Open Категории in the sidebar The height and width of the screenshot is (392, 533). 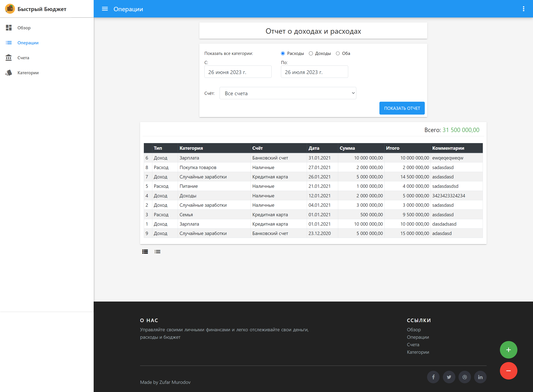point(28,73)
